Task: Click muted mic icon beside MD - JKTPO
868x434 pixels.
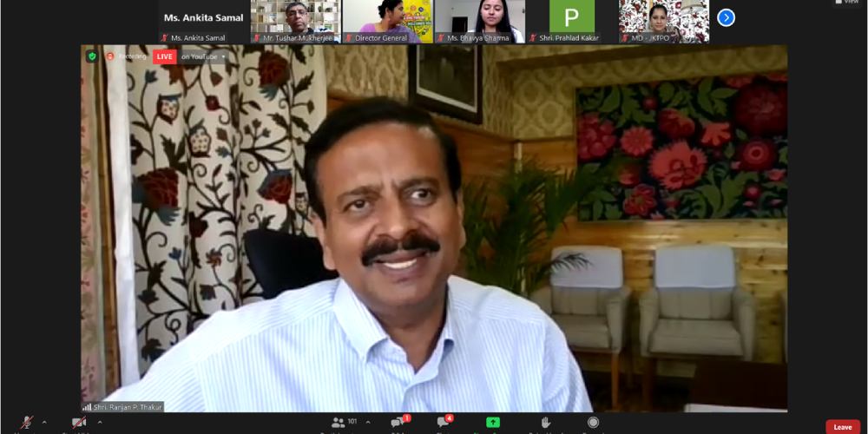Action: pyautogui.click(x=625, y=38)
